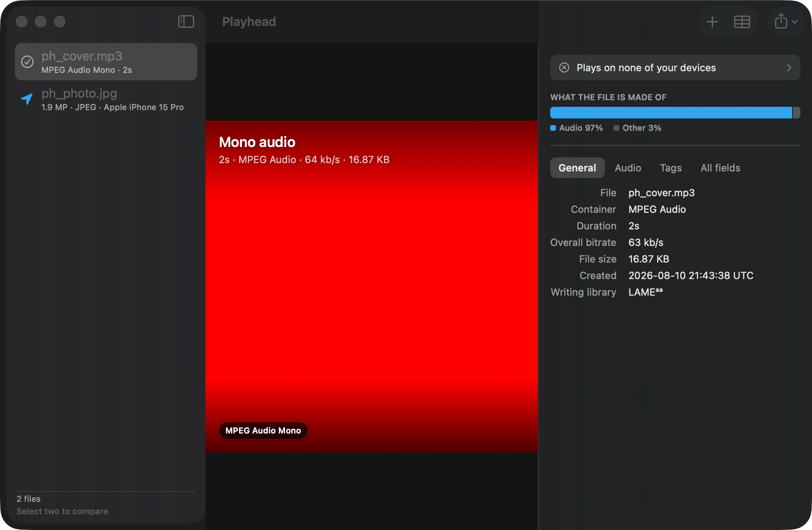812x530 pixels.
Task: Click Created value 2026-08-10 21:43:38 UTC
Action: tap(691, 275)
